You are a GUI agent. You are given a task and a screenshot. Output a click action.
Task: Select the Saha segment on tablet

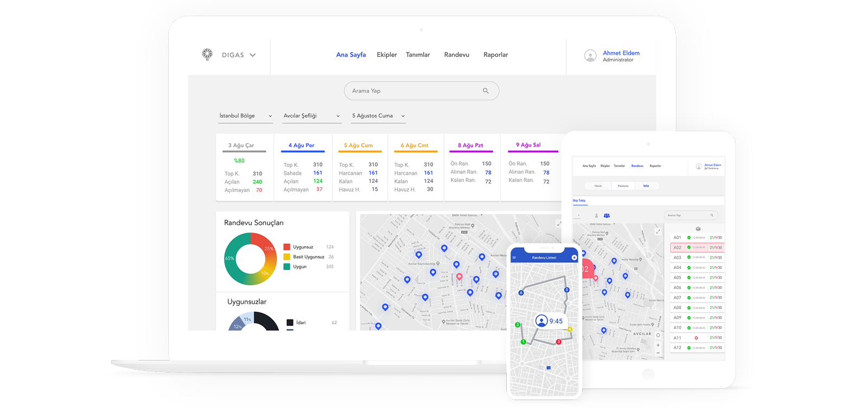coord(646,186)
